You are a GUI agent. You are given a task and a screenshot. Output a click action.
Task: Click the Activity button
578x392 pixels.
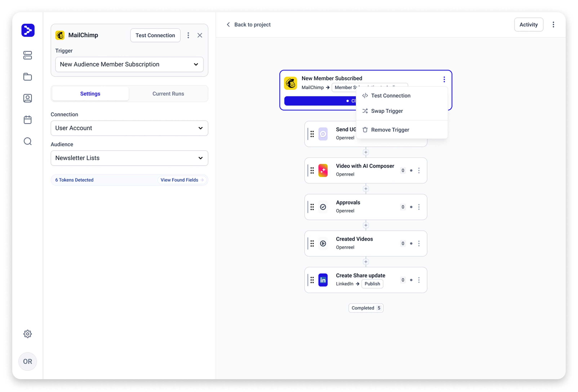click(528, 25)
